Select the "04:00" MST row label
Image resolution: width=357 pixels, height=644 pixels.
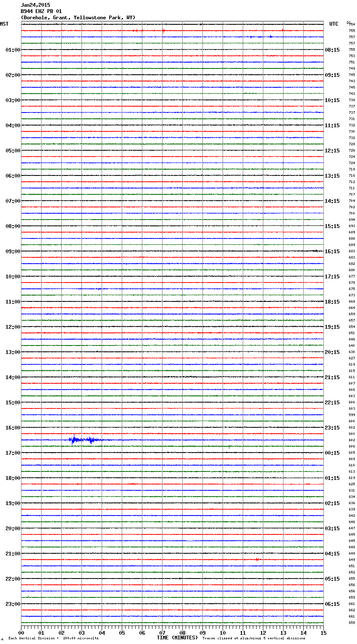coord(13,126)
